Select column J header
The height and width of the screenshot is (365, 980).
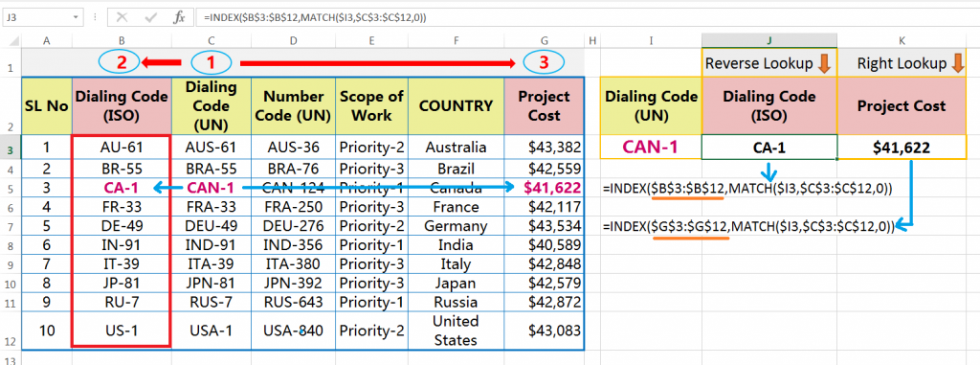pyautogui.click(x=769, y=40)
